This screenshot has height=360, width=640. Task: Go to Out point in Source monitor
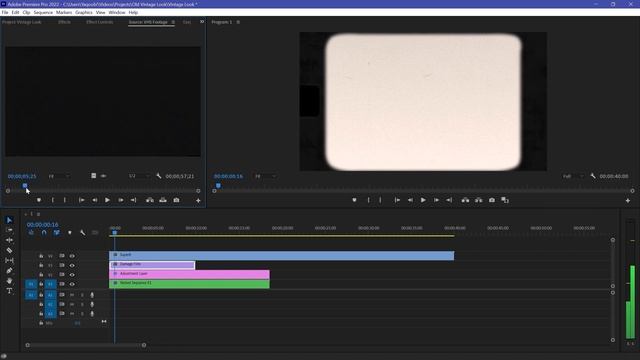tap(133, 200)
